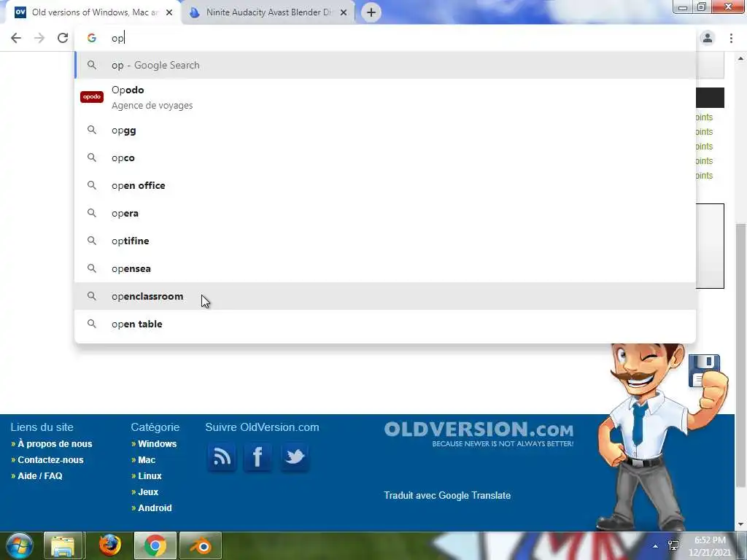Viewport: 747px width, 560px height.
Task: Close the Ninite tab
Action: tap(344, 12)
